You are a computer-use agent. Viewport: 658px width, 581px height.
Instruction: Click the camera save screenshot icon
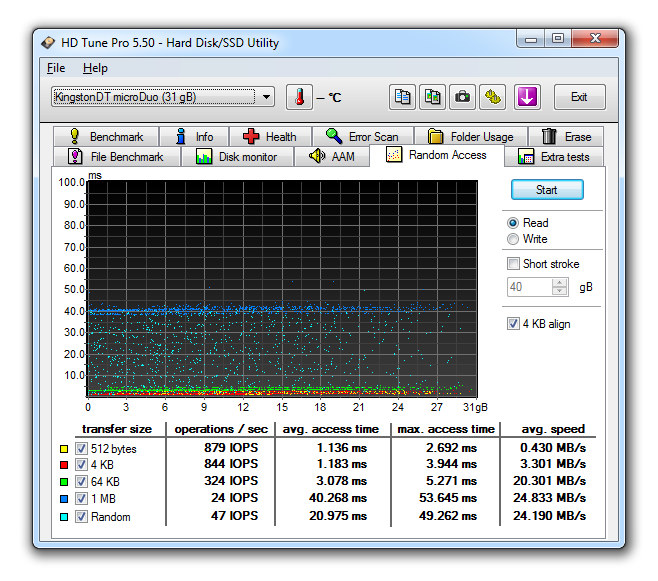[x=462, y=97]
